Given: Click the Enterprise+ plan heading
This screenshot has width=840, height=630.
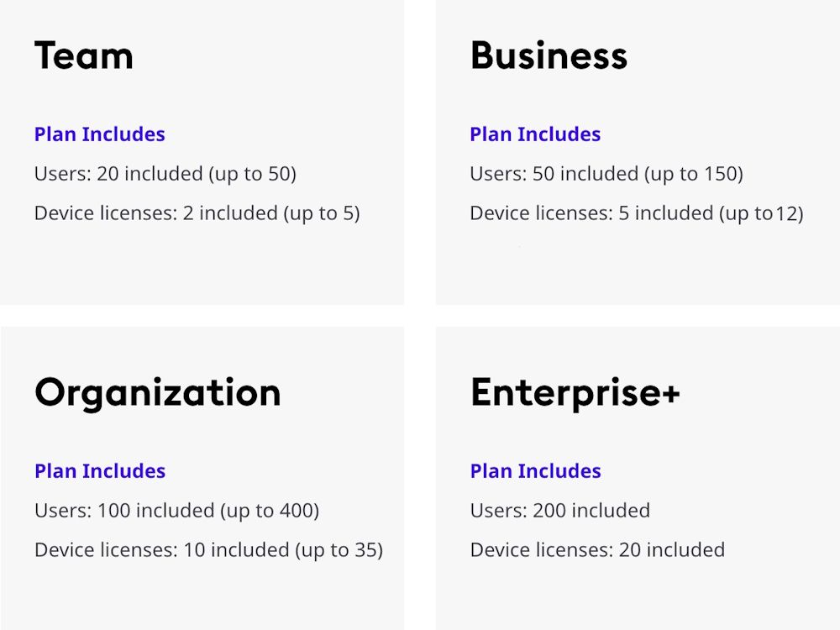Looking at the screenshot, I should pyautogui.click(x=575, y=392).
